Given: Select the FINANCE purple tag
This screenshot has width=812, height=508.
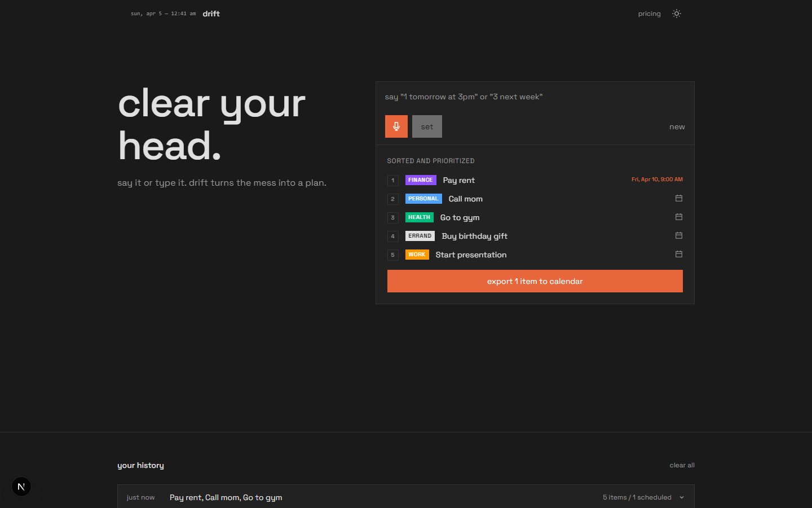Looking at the screenshot, I should [x=420, y=180].
